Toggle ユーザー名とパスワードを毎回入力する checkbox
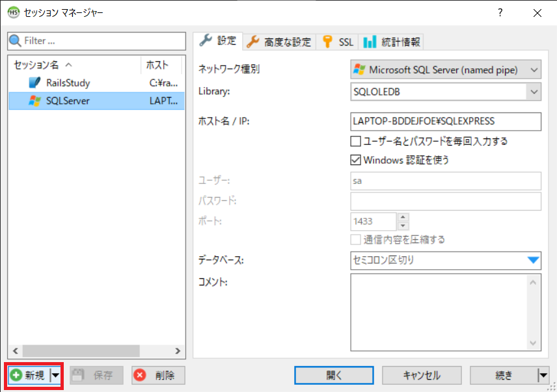This screenshot has width=557, height=392. (x=355, y=141)
